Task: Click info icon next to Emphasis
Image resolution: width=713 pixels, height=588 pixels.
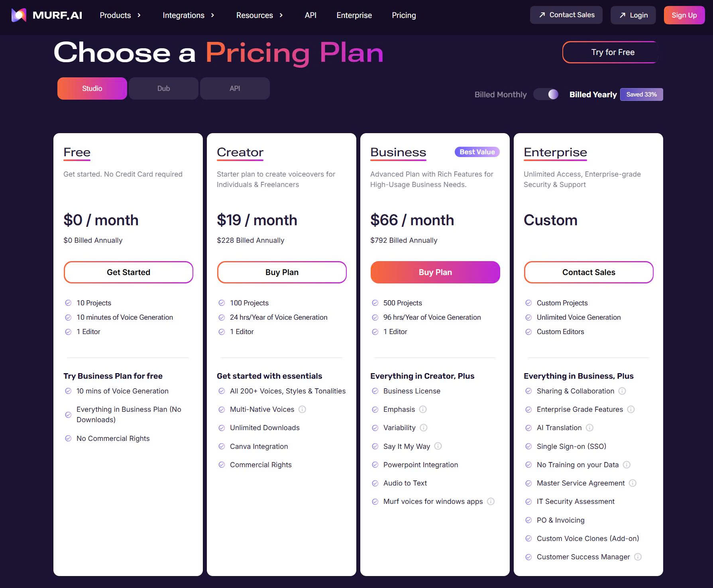Action: 423,409
